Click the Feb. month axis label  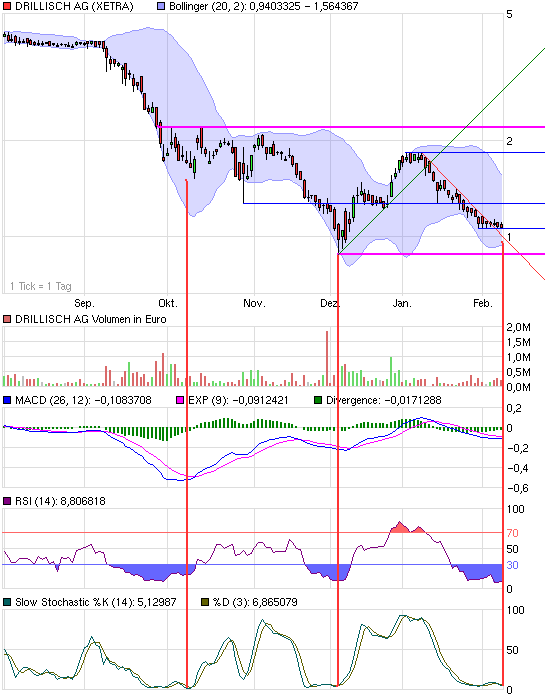tap(483, 304)
